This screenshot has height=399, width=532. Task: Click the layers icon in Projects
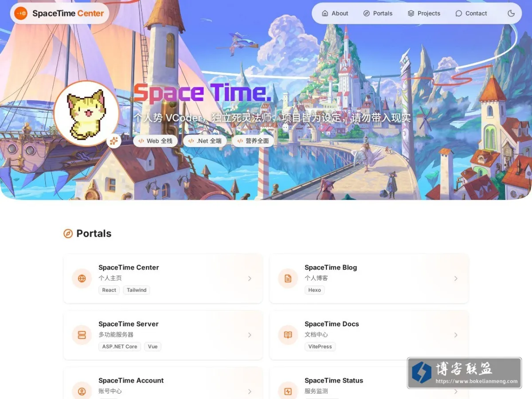point(411,13)
